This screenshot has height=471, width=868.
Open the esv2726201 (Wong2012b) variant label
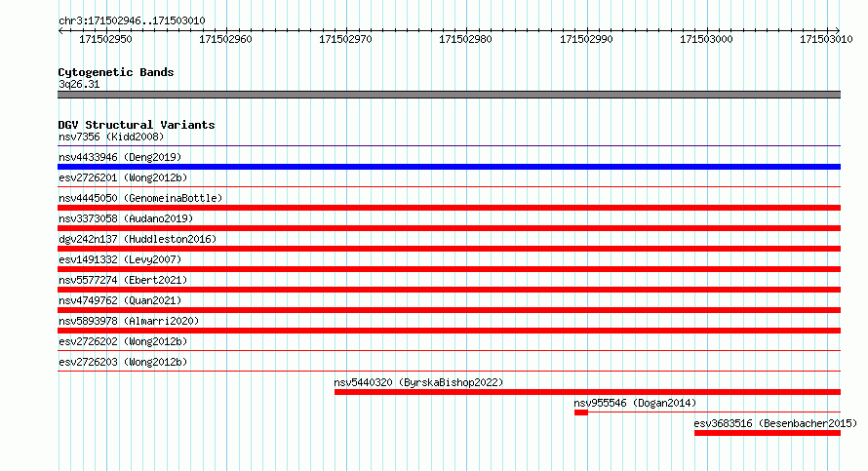[x=123, y=177]
